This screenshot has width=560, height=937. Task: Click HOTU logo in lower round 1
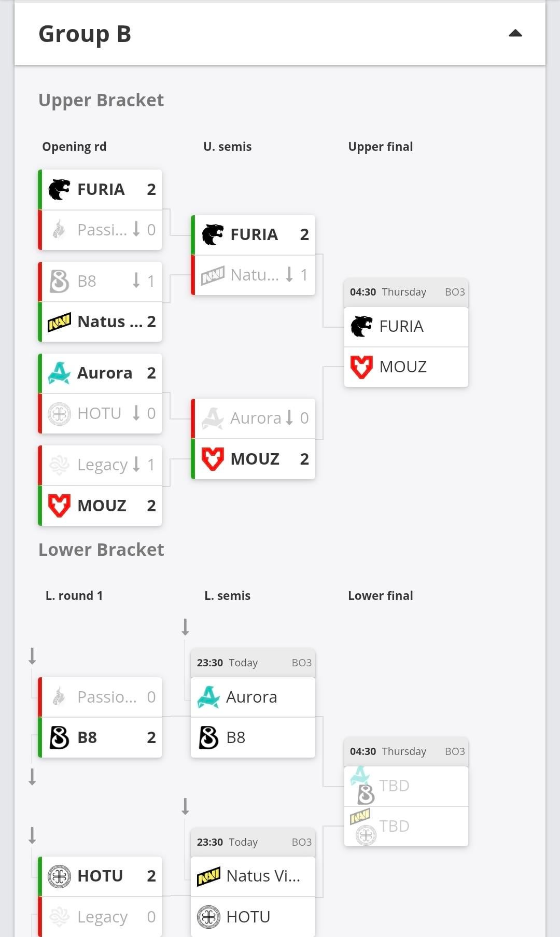pos(59,876)
